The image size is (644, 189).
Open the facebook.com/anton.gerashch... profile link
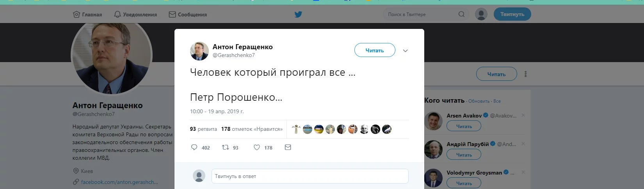point(119,182)
